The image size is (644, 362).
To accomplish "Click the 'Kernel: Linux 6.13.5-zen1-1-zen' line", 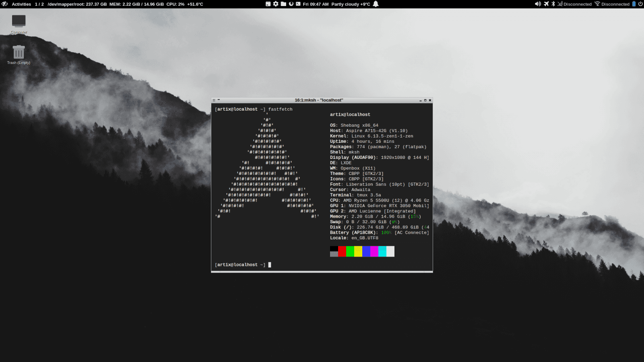I will coord(372,136).
